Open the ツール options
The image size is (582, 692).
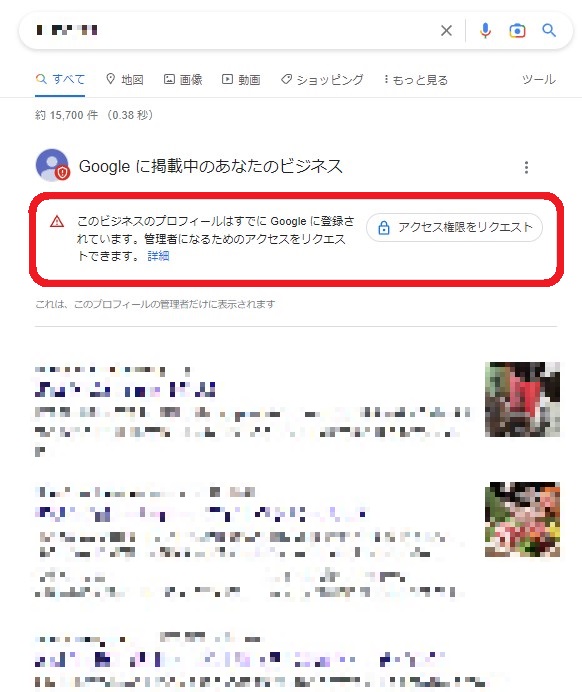[539, 79]
